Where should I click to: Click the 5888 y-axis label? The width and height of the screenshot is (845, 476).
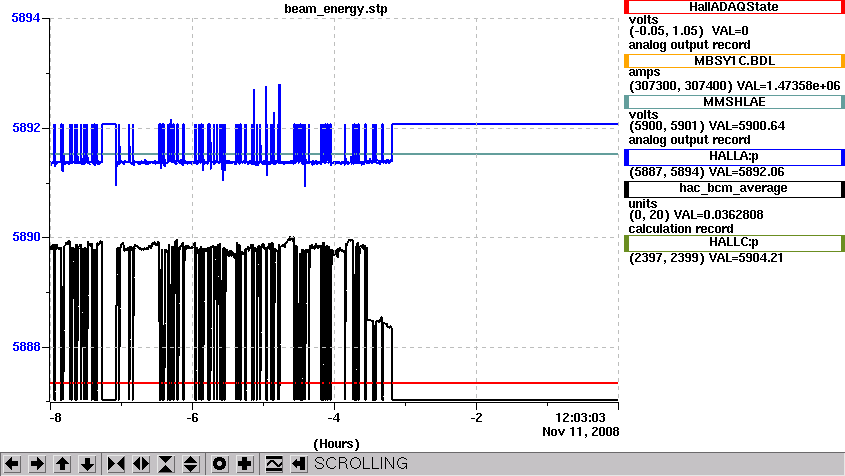tap(26, 347)
